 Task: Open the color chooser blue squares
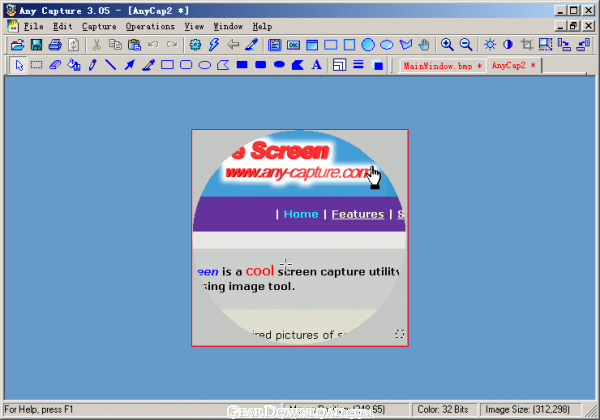point(377,65)
